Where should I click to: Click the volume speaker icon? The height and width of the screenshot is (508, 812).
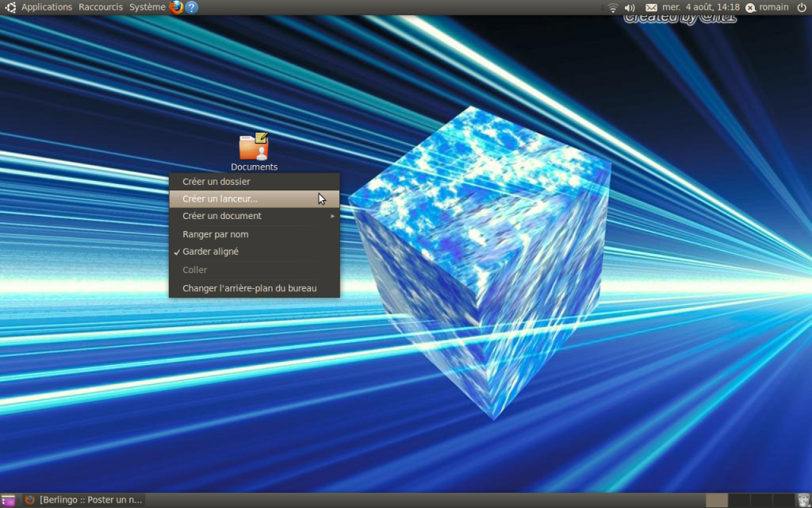[630, 7]
